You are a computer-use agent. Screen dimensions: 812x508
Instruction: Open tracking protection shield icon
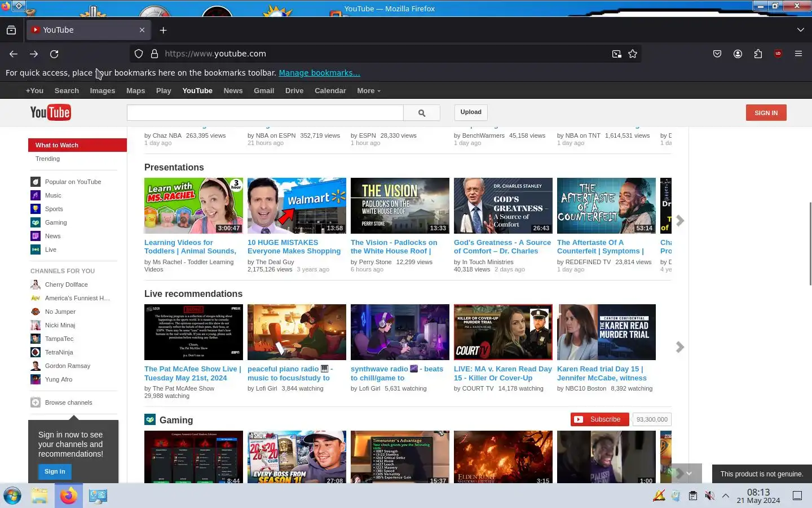click(139, 54)
